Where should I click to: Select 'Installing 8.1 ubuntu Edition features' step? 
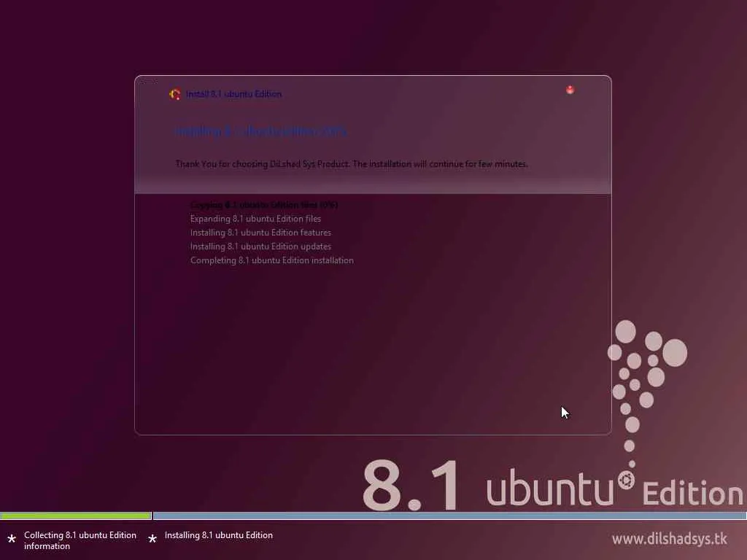260,233
